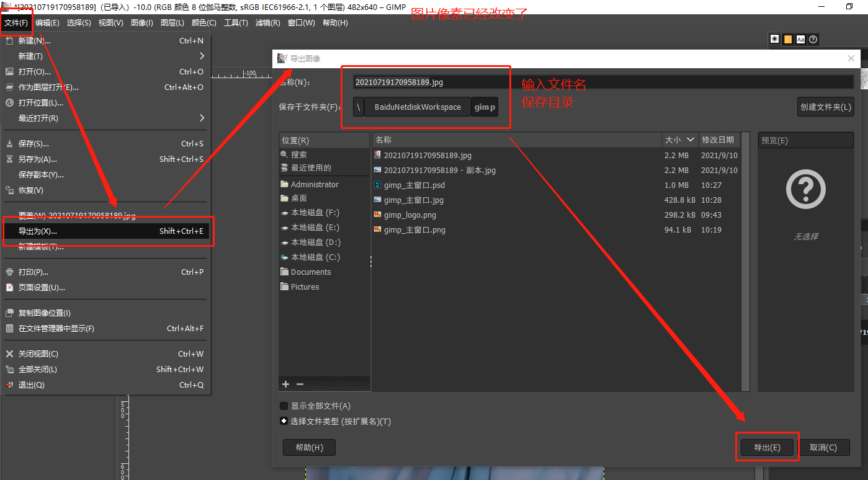868x480 pixels.
Task: Open the Document History tab icon
Action: 813,39
